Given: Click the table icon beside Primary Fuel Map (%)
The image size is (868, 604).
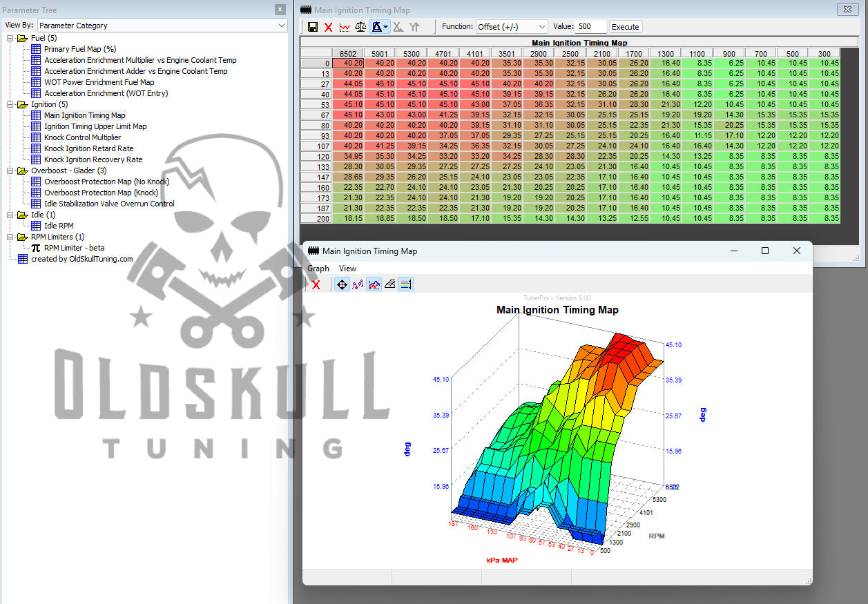Looking at the screenshot, I should pyautogui.click(x=36, y=49).
